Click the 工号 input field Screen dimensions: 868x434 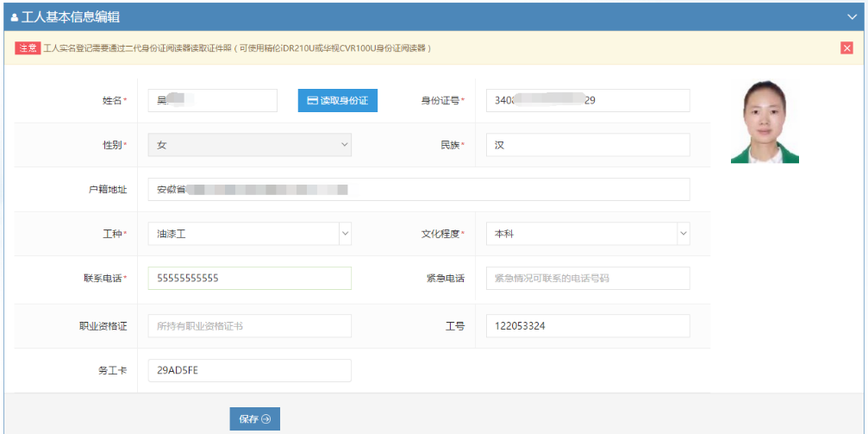pos(588,325)
